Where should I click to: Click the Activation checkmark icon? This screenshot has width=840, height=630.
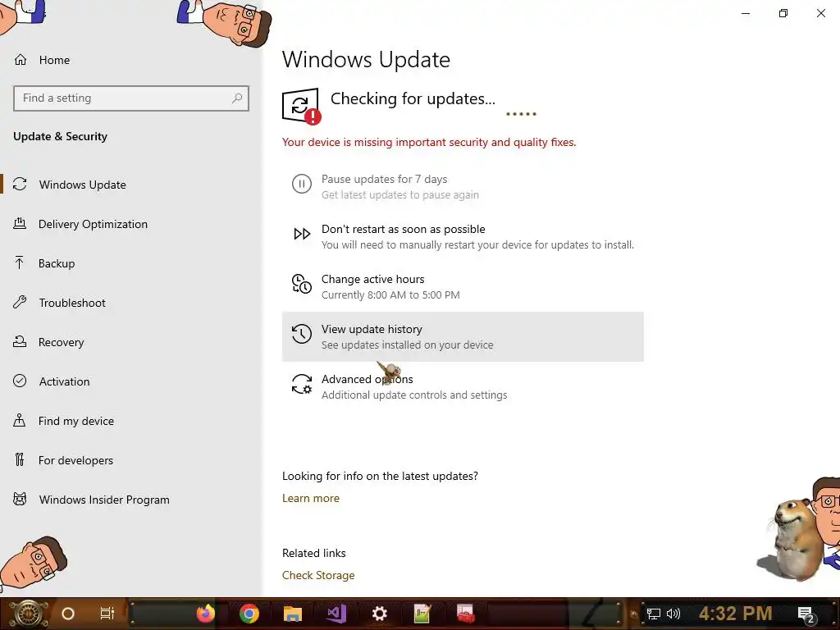tap(20, 381)
